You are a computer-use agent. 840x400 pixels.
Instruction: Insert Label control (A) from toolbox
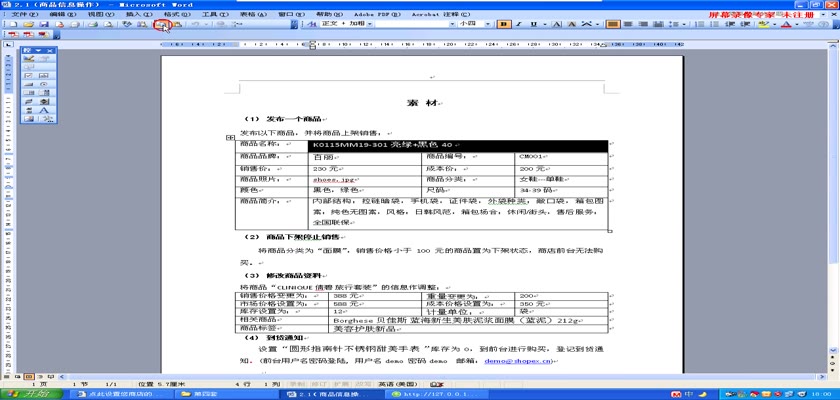tap(45, 110)
